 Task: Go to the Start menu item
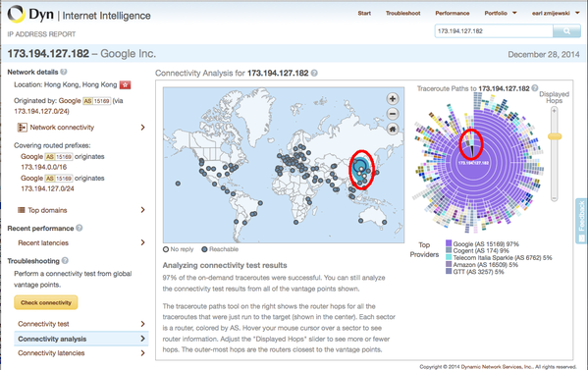pyautogui.click(x=364, y=13)
